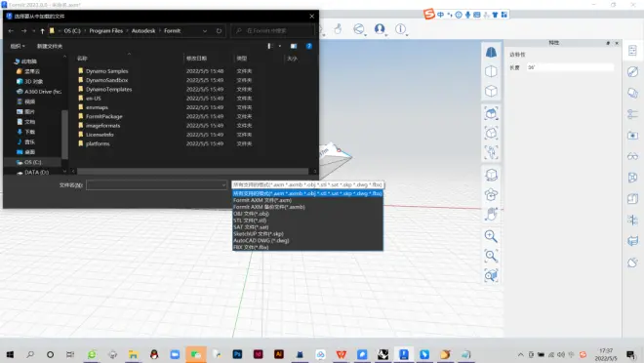Open the glasses Visual Styles palette icon

point(632,156)
